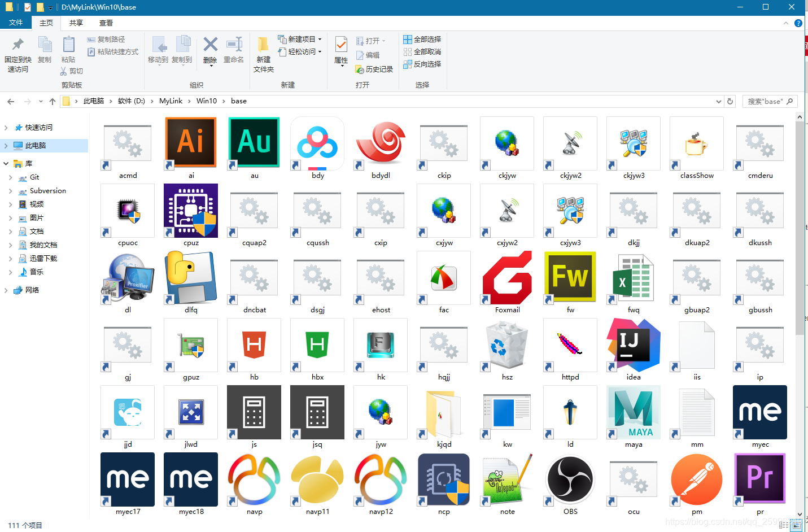Click the 全部取消 button
This screenshot has height=532, width=808.
[422, 51]
